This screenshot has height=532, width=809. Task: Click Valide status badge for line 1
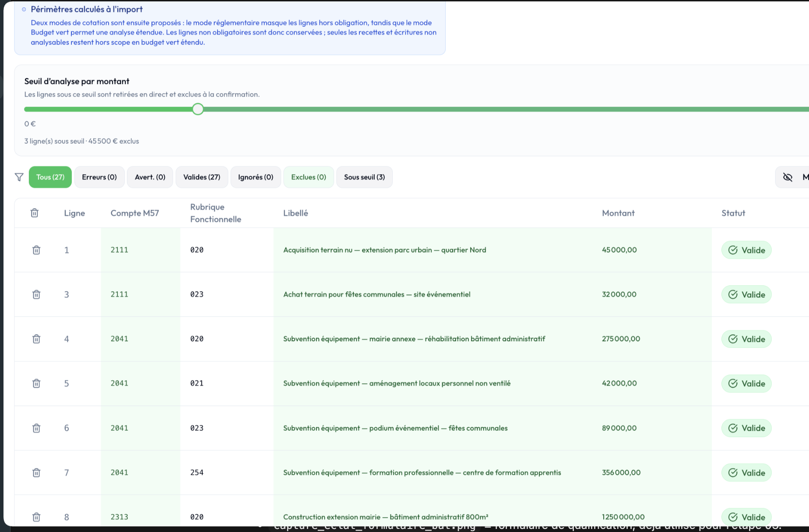pyautogui.click(x=746, y=250)
